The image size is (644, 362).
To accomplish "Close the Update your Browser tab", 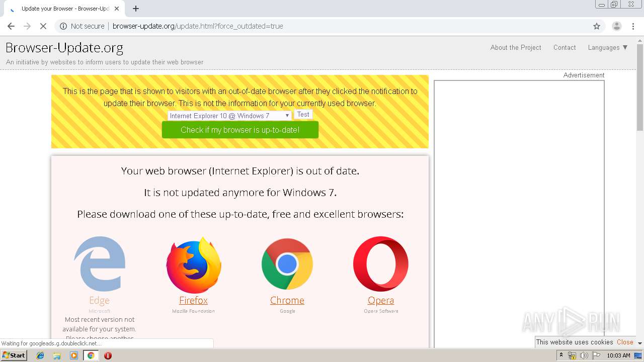I will (117, 9).
